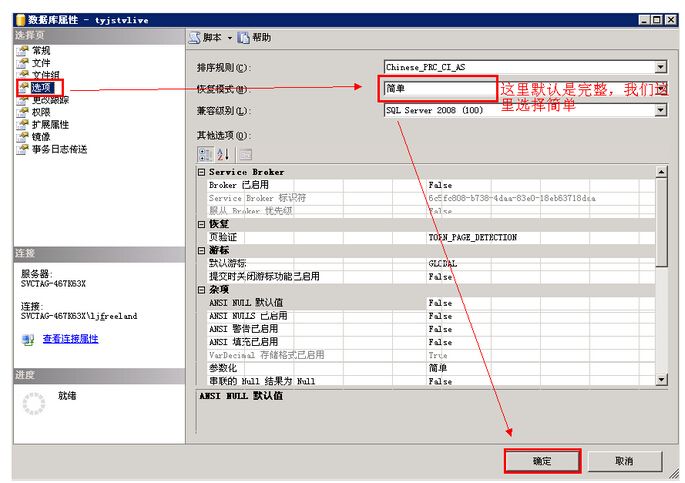Screen dimensions: 685x483
Task: Select the 常规 page in the left list
Action: 40,50
